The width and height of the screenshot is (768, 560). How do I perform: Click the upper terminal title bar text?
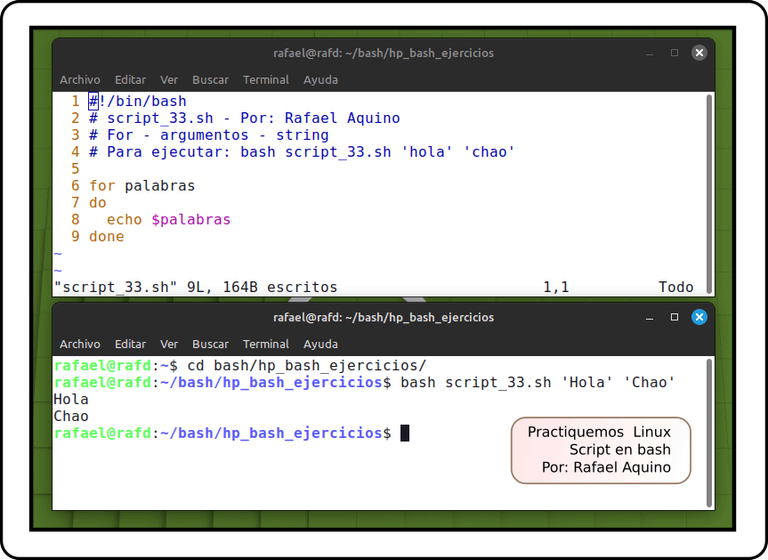[x=384, y=53]
